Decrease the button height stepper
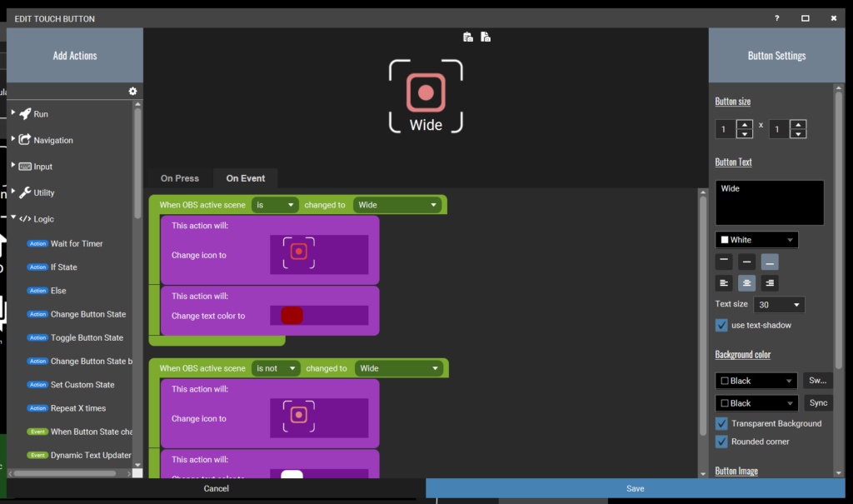 coord(798,134)
